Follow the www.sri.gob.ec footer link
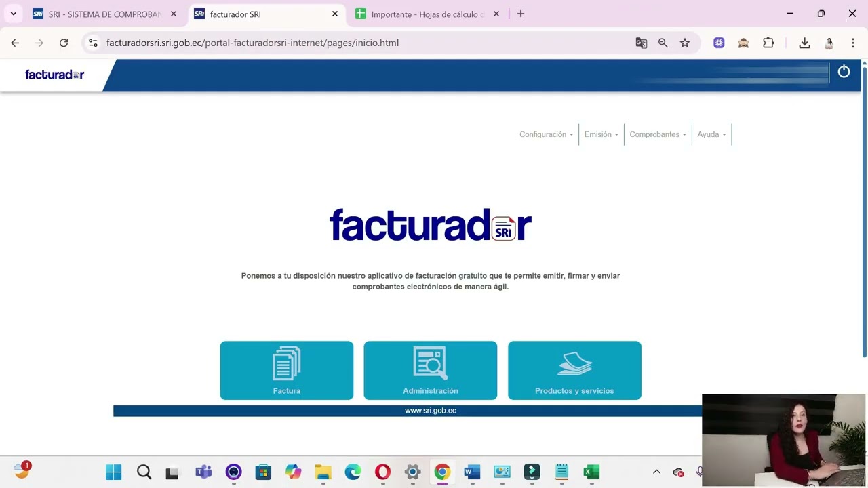 point(431,411)
